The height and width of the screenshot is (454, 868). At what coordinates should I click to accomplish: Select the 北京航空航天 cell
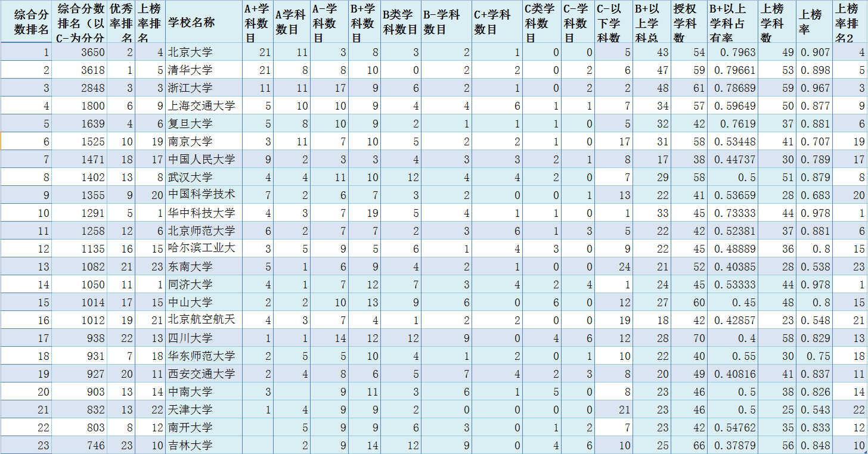click(x=204, y=320)
